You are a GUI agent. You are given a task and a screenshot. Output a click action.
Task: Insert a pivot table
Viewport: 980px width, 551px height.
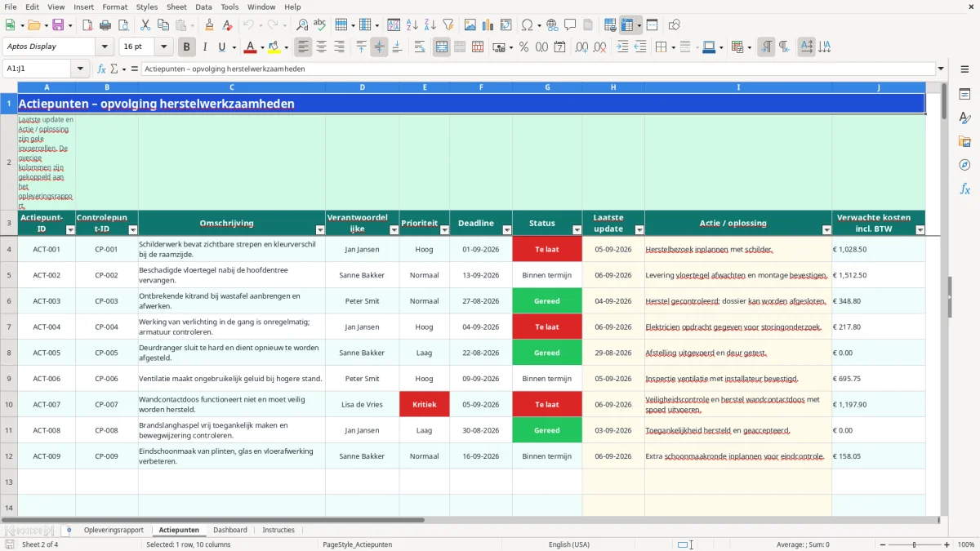(506, 25)
